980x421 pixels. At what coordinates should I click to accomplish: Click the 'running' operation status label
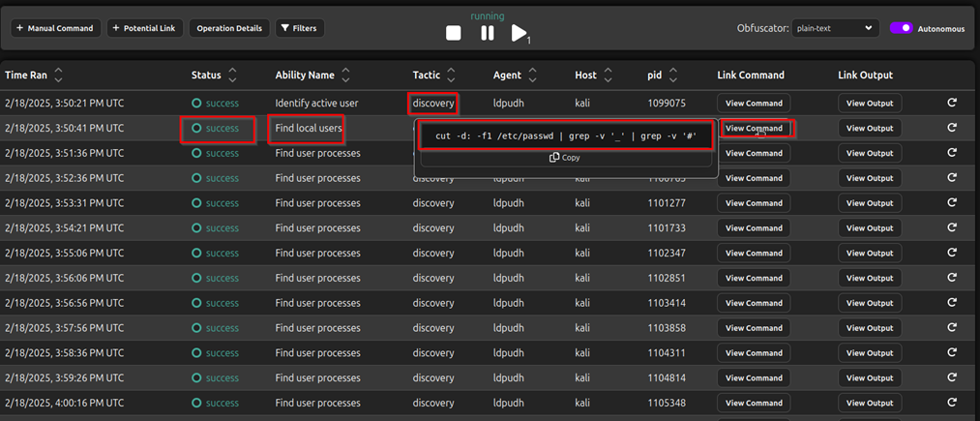pyautogui.click(x=488, y=16)
